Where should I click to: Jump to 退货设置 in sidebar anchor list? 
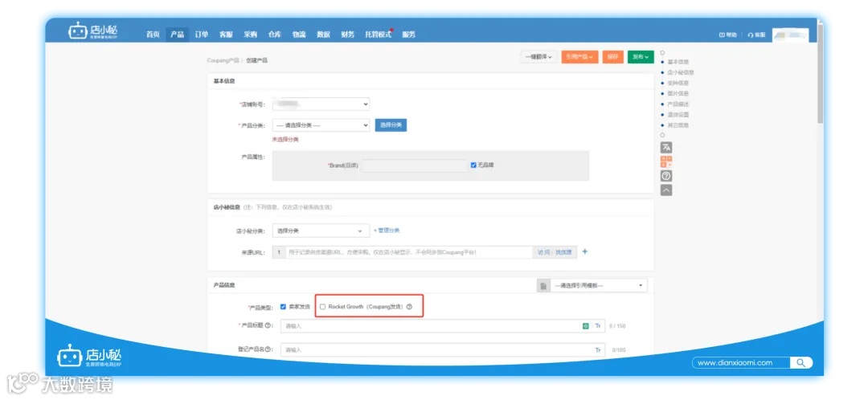[x=678, y=115]
